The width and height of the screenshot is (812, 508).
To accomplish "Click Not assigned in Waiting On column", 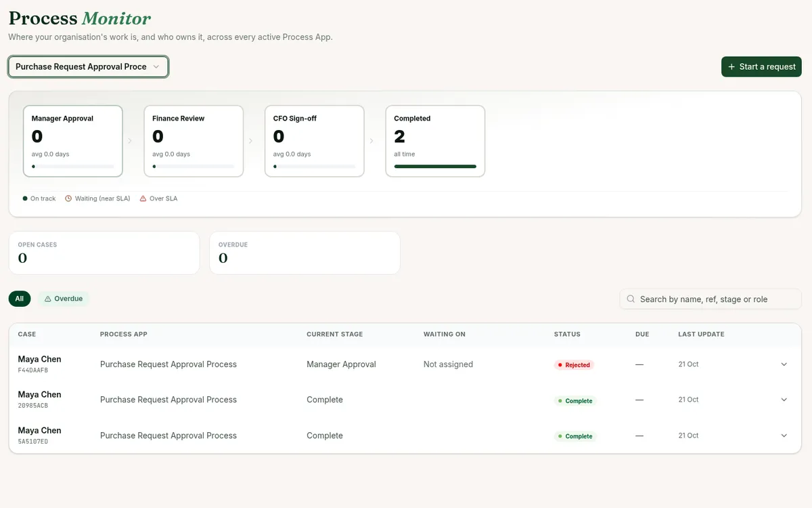I will (x=448, y=364).
